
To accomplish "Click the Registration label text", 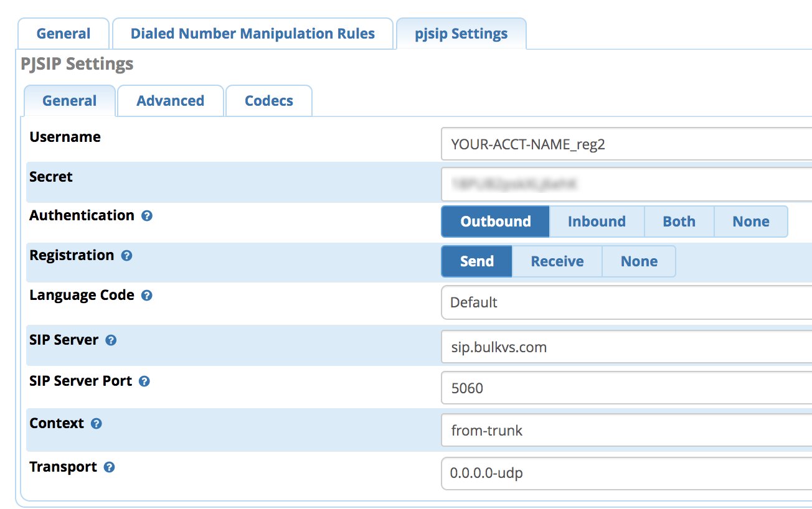I will pos(72,256).
